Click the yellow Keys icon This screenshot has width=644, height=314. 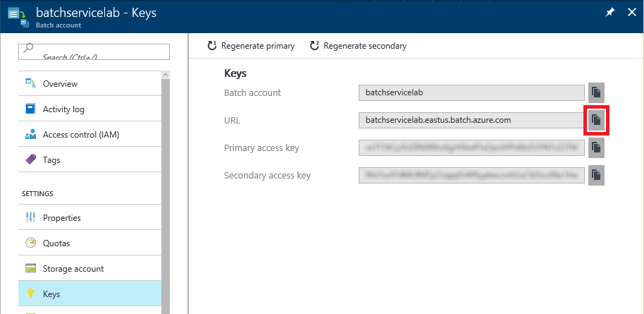pos(30,294)
